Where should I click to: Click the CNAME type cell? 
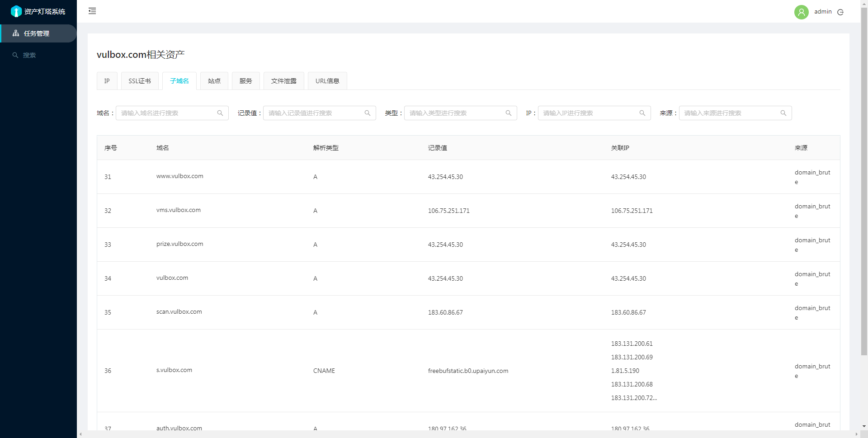coord(324,371)
